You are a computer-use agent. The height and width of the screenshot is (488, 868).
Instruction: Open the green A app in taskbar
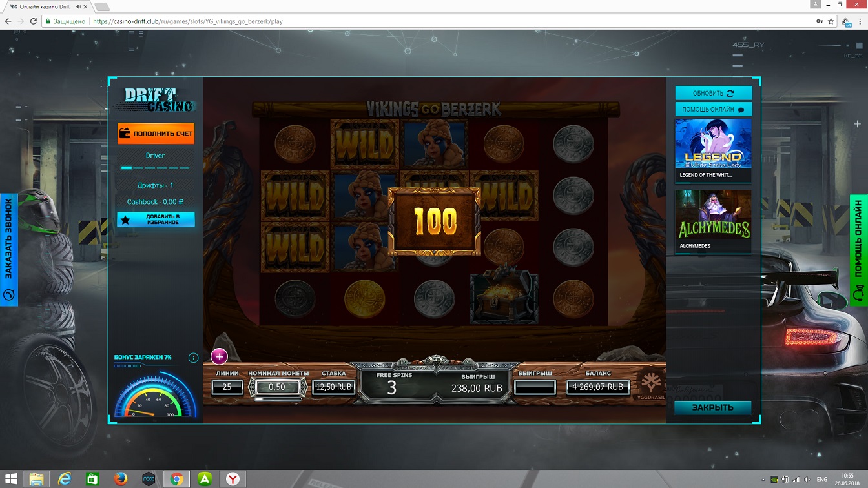tap(205, 479)
